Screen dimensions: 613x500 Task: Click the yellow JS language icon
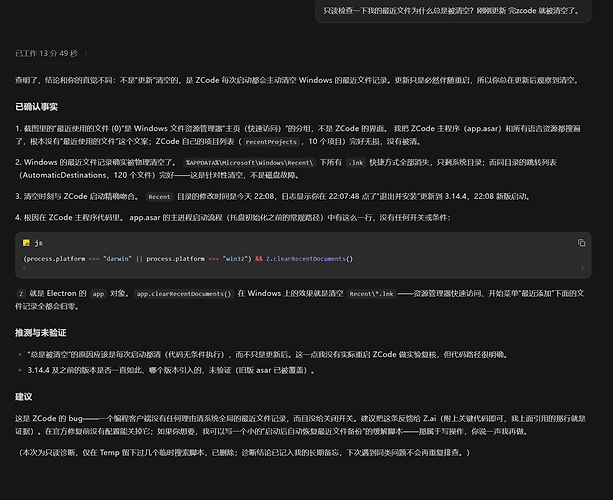[x=26, y=243]
